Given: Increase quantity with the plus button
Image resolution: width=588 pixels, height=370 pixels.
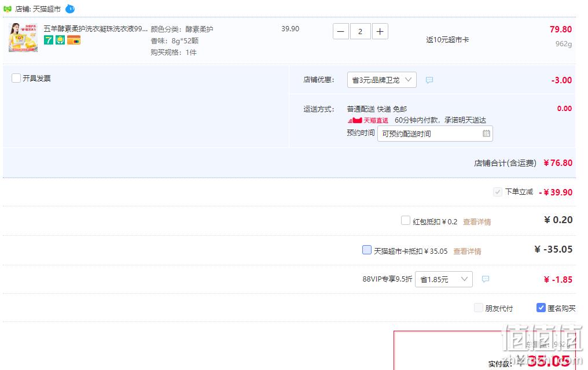Looking at the screenshot, I should click(x=380, y=31).
